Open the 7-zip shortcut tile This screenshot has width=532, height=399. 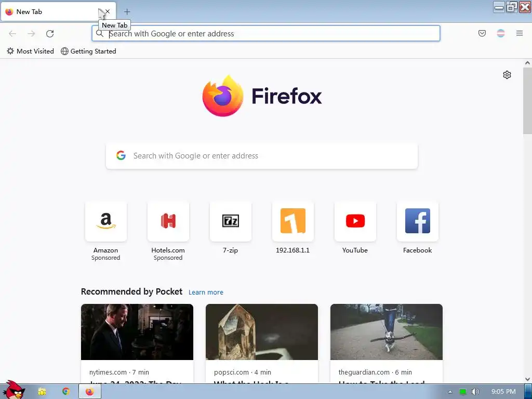tap(231, 221)
